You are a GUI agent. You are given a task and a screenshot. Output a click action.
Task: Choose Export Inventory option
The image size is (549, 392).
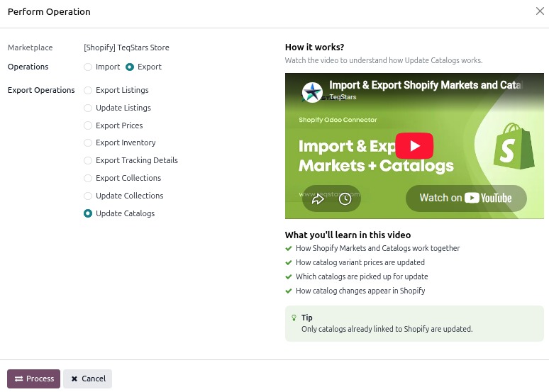[88, 142]
